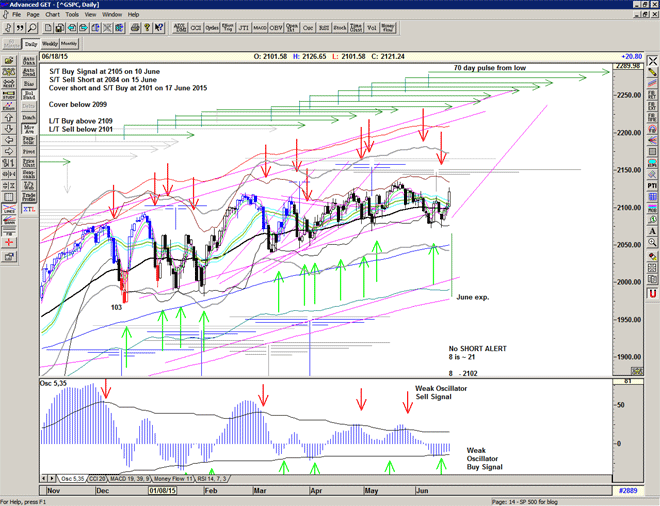Image resolution: width=660 pixels, height=506 pixels.
Task: Open the Tools menu
Action: click(72, 15)
